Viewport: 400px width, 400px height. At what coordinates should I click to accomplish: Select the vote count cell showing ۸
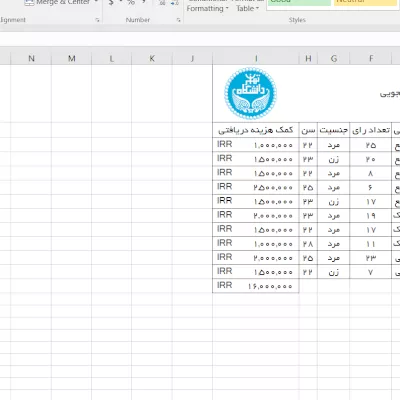pos(371,173)
